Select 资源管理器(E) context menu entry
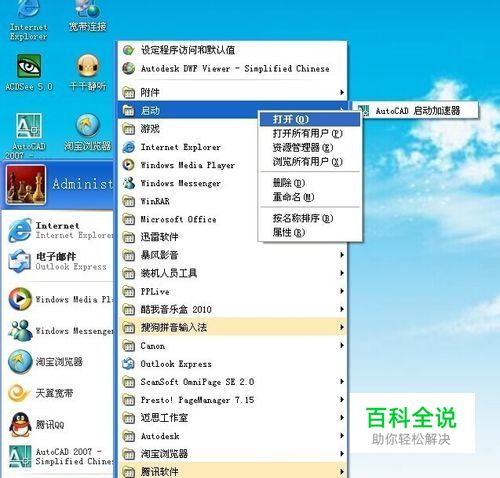Image resolution: width=500 pixels, height=478 pixels. tap(310, 148)
